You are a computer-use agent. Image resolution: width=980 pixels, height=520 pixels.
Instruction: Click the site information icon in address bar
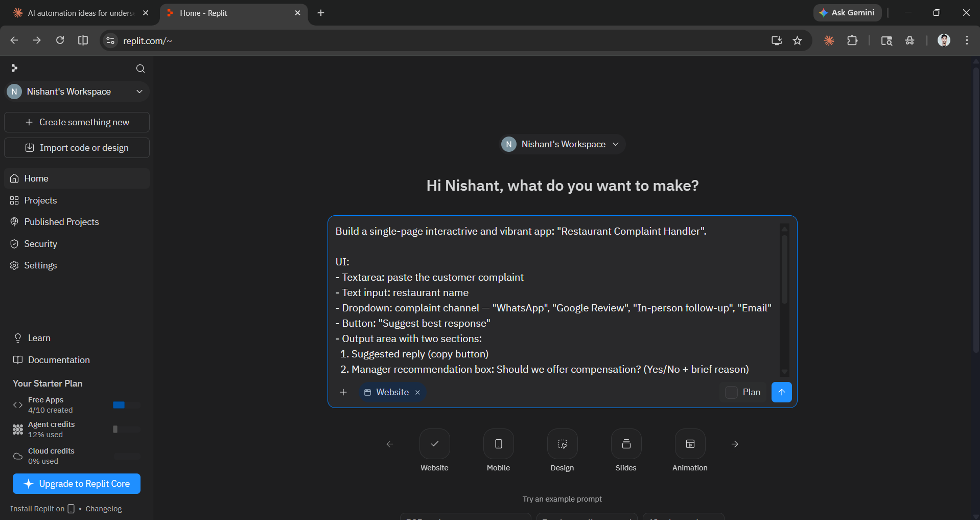point(110,40)
